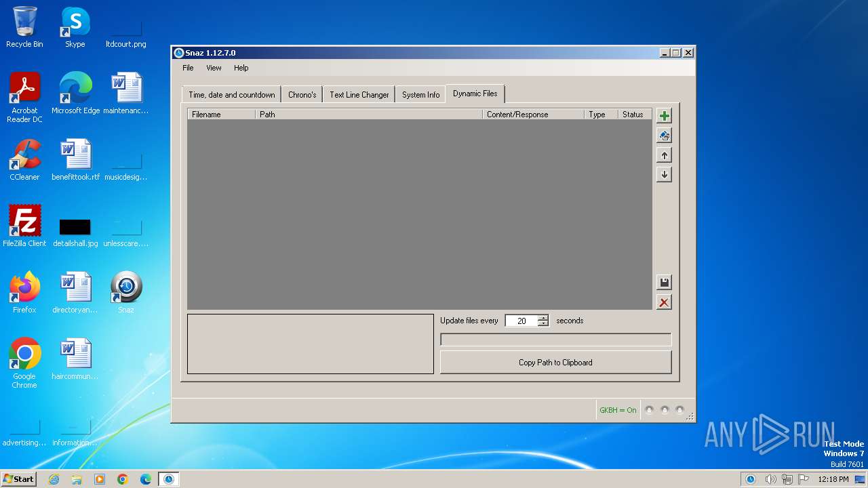868x488 pixels.
Task: Add a new dynamic file with green plus
Action: pos(664,116)
